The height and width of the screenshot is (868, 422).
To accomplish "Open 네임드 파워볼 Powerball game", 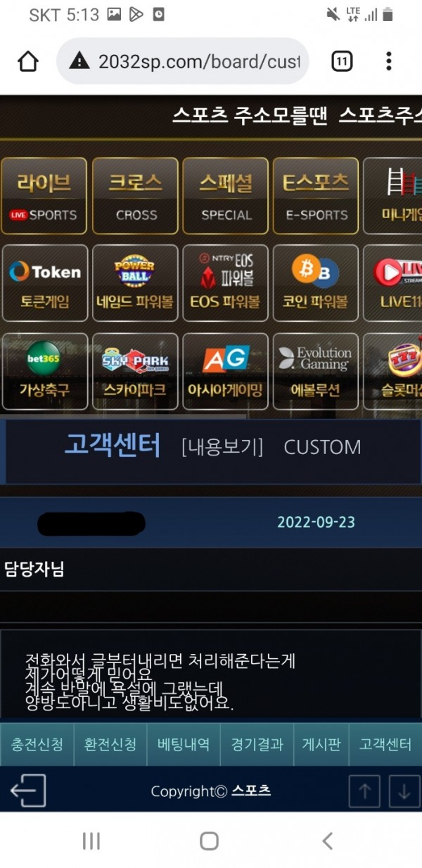I will coord(135,283).
